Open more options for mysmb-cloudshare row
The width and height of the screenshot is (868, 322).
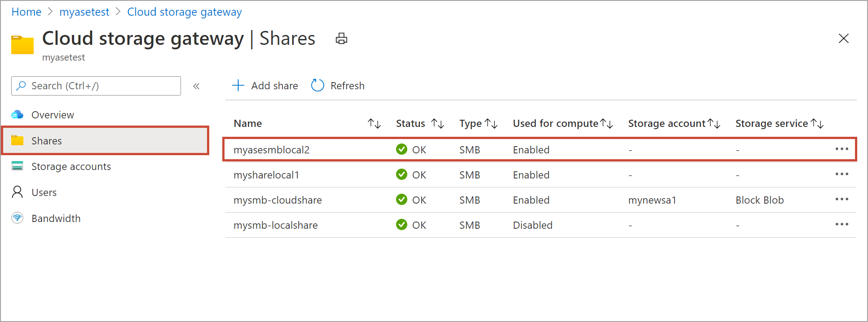coord(842,199)
